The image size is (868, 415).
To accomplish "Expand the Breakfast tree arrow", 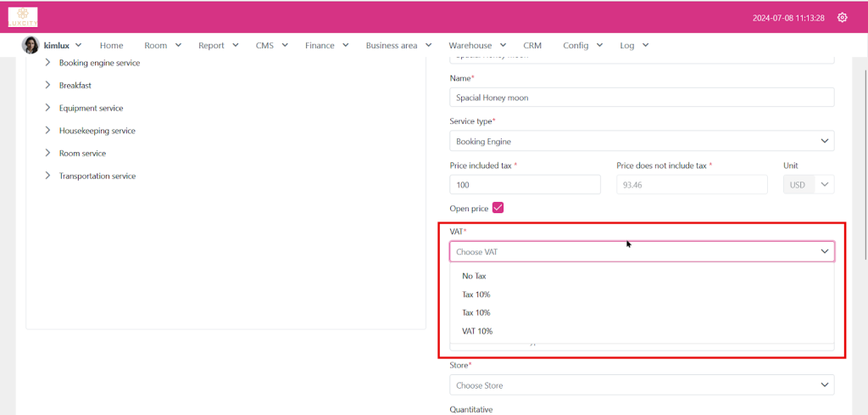I will click(x=48, y=86).
